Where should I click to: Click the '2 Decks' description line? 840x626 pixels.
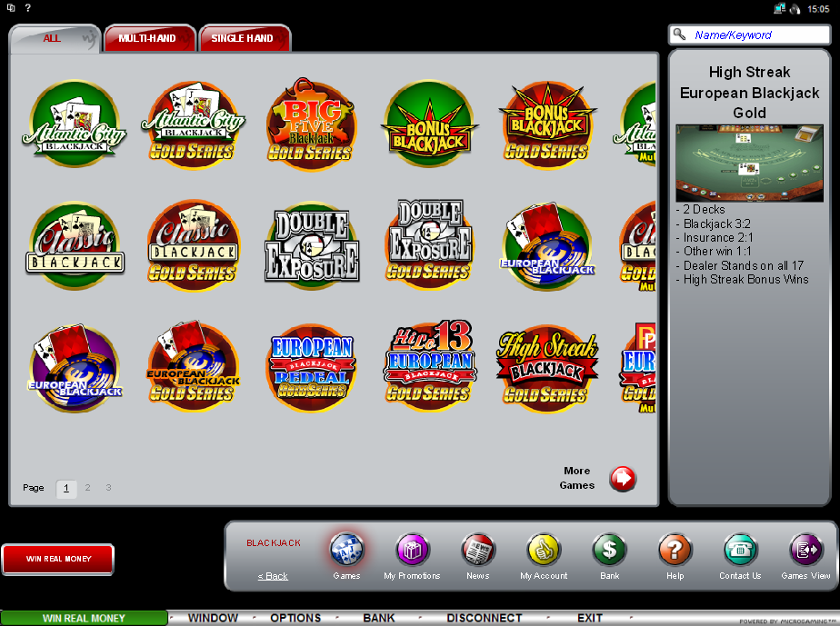click(701, 209)
